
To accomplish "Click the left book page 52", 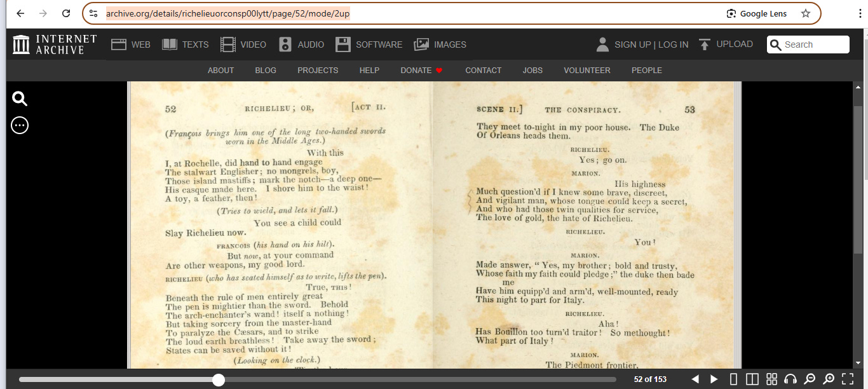I will click(x=281, y=225).
